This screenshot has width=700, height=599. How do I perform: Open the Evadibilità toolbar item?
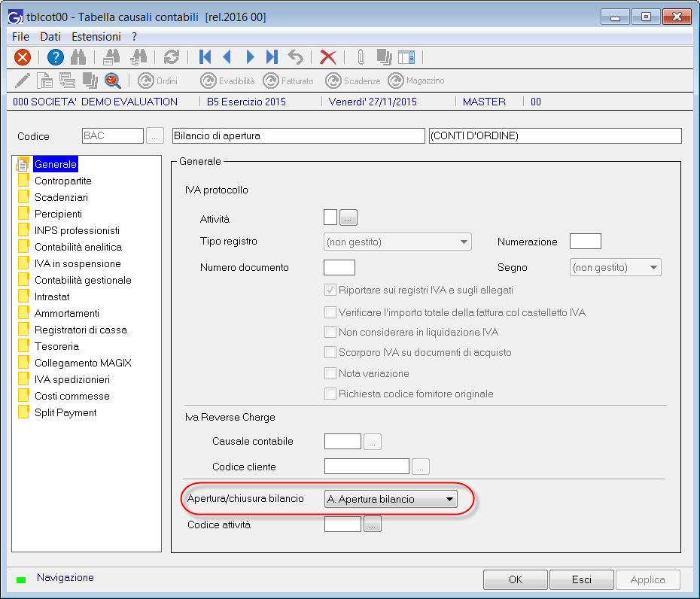point(227,81)
